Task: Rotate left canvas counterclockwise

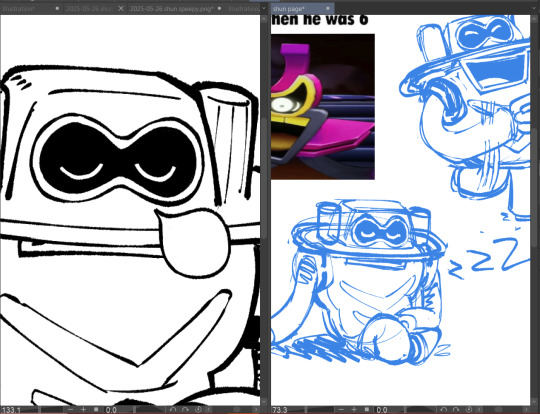Action: 173,410
